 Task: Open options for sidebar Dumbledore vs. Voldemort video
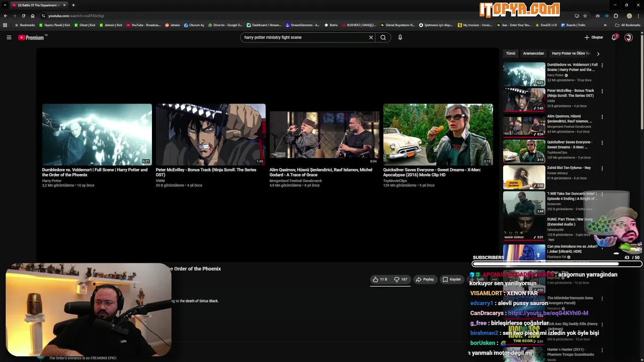point(602,65)
